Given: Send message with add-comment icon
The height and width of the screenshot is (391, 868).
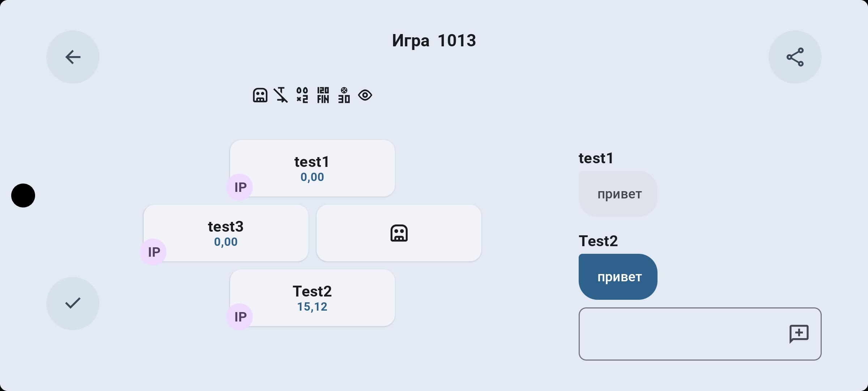Looking at the screenshot, I should (x=799, y=334).
